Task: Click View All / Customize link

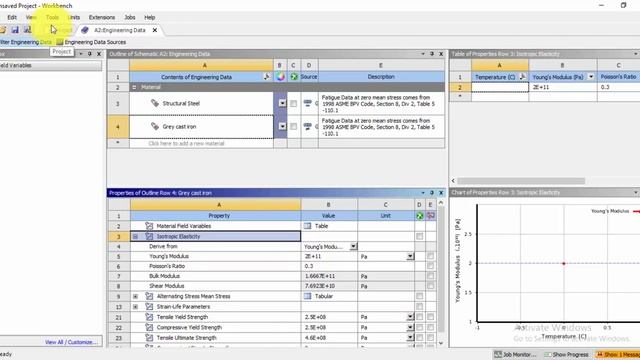Action: [71, 342]
